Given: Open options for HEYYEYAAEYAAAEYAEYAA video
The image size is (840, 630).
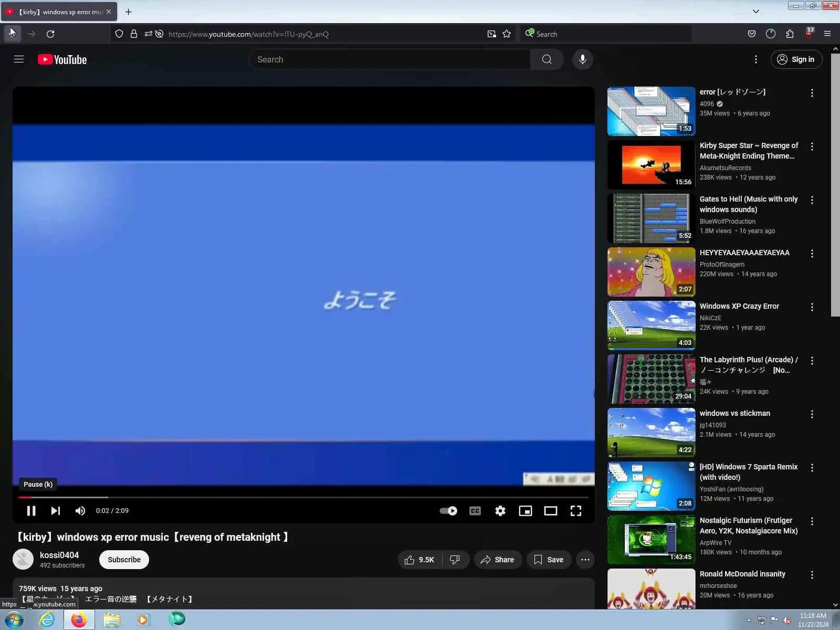Looking at the screenshot, I should [812, 254].
